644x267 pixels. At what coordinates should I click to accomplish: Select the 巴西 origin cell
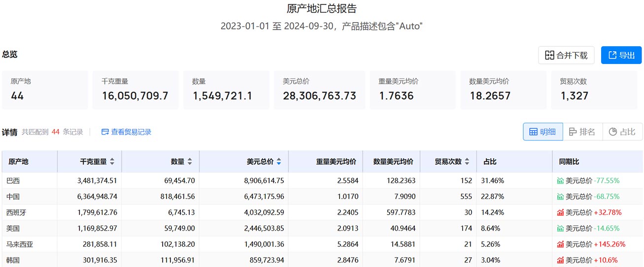pos(30,181)
